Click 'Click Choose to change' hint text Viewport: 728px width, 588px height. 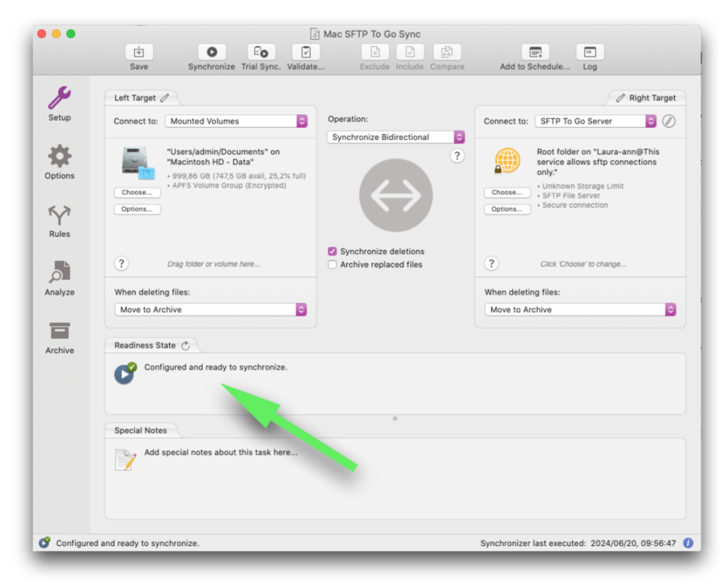coord(583,264)
